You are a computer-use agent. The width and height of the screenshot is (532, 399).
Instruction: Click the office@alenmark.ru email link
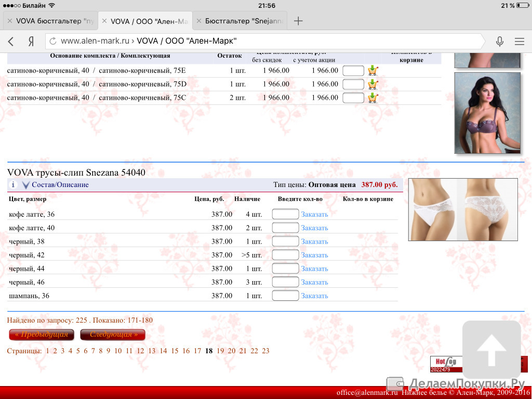367,393
